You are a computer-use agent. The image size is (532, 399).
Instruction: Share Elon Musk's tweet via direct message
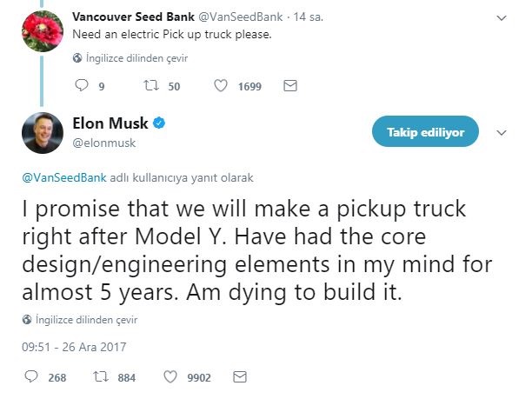point(241,377)
